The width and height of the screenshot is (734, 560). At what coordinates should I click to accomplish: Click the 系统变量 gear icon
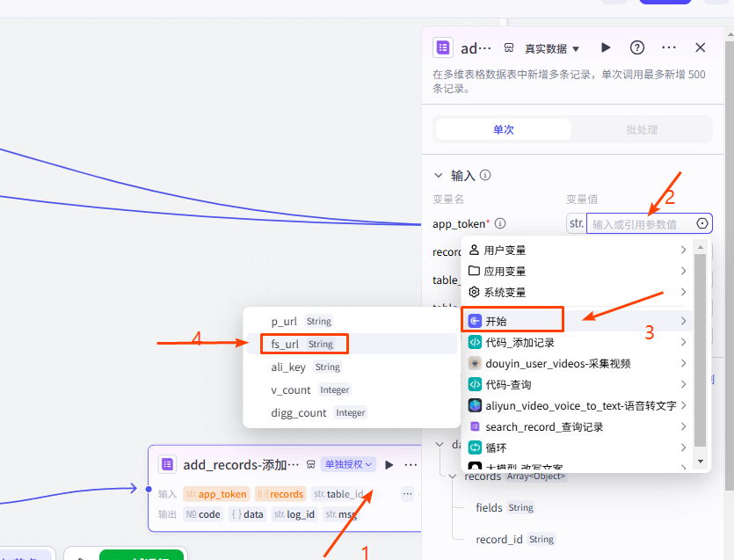point(474,292)
